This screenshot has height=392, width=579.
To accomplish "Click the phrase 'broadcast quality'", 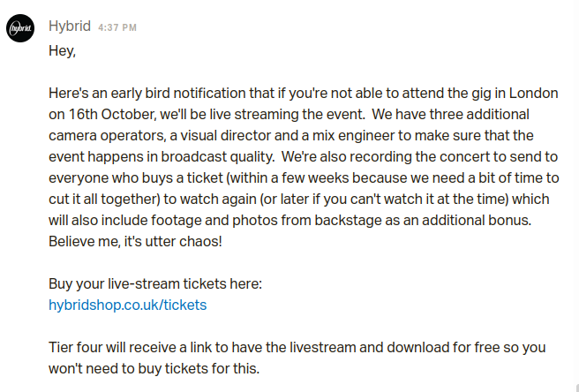I will pyautogui.click(x=216, y=156).
